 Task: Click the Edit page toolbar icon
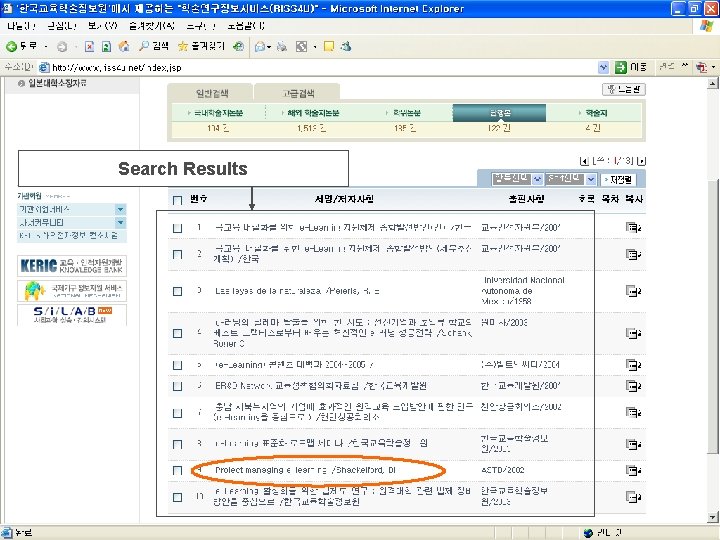301,46
